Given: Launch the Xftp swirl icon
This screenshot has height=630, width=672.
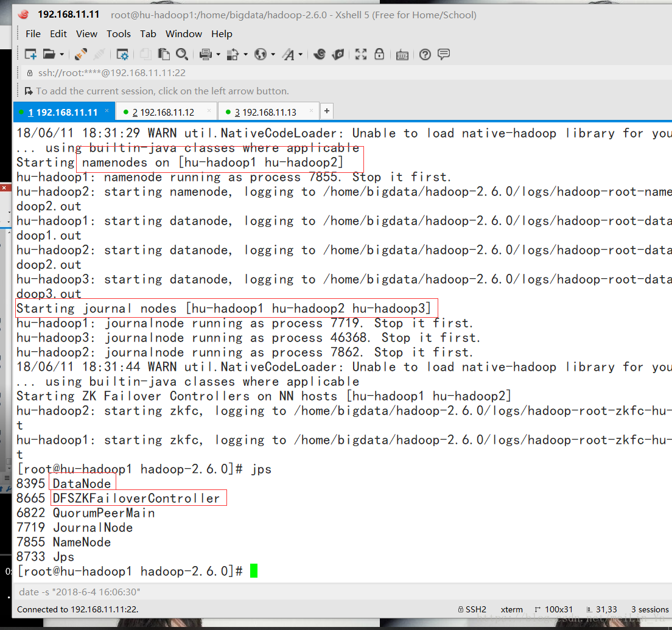Looking at the screenshot, I should (x=320, y=54).
